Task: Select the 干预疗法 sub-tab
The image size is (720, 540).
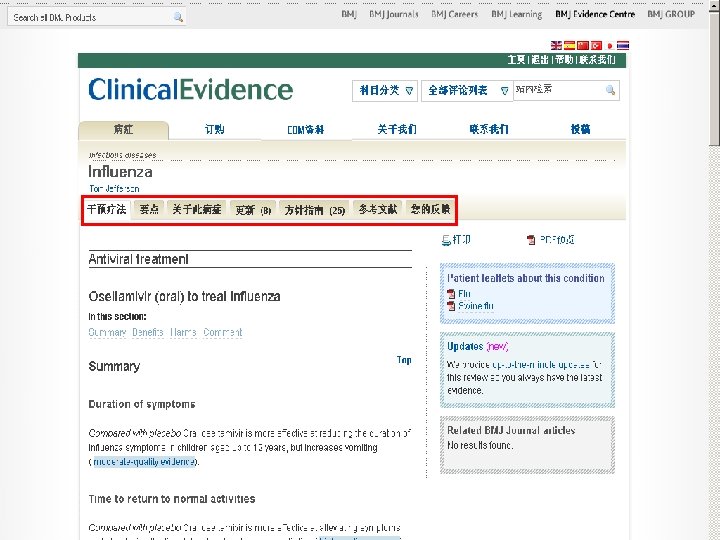Action: click(107, 210)
